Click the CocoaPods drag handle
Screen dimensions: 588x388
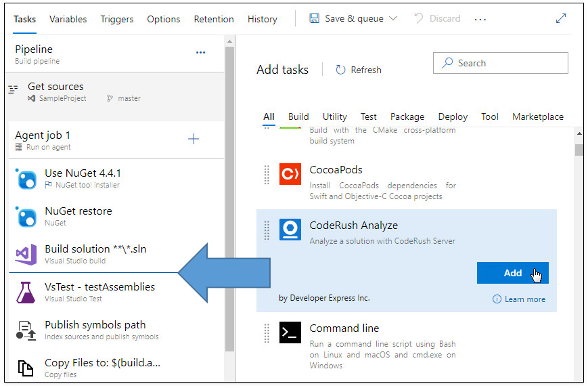pos(267,175)
